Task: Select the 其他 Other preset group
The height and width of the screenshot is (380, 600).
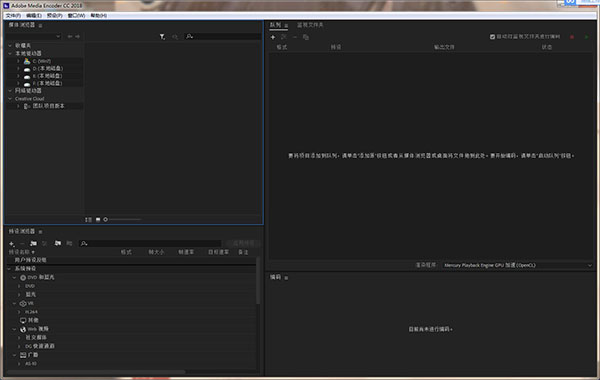Action: click(29, 320)
